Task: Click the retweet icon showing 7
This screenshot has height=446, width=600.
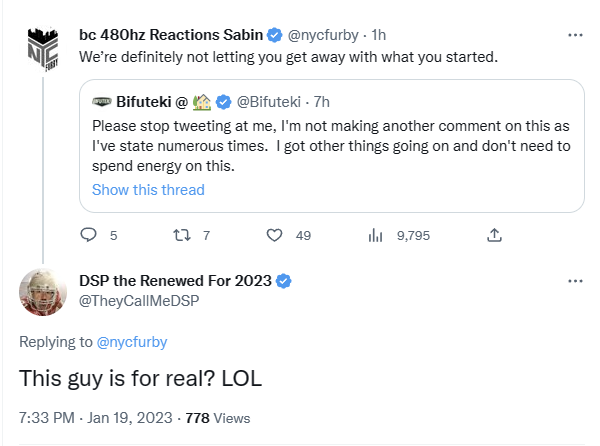Action: 182,235
